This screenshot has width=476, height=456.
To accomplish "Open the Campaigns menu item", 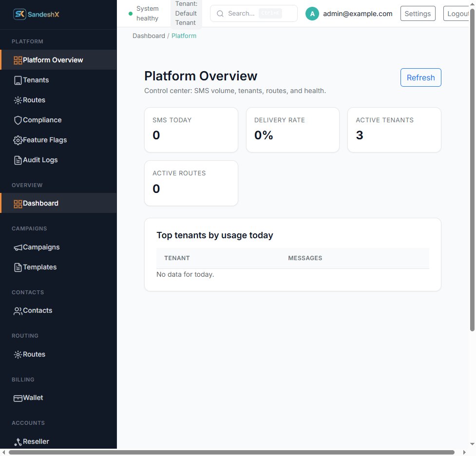I will pyautogui.click(x=58, y=247).
